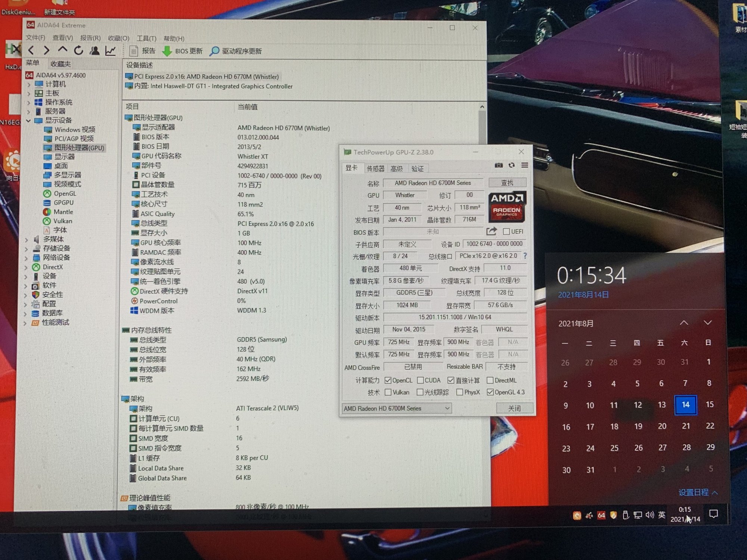Click the refresh icon in AIDA64 toolbar
This screenshot has width=747, height=560.
click(78, 50)
